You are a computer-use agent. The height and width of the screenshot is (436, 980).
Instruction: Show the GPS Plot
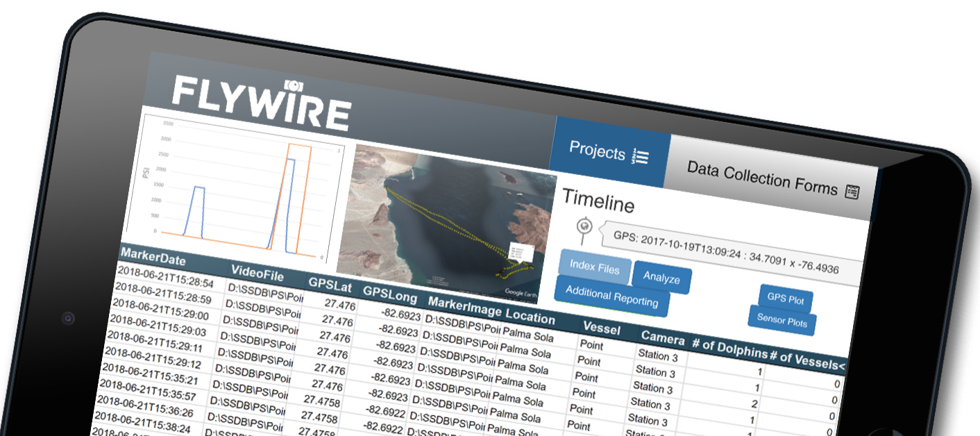(x=786, y=299)
